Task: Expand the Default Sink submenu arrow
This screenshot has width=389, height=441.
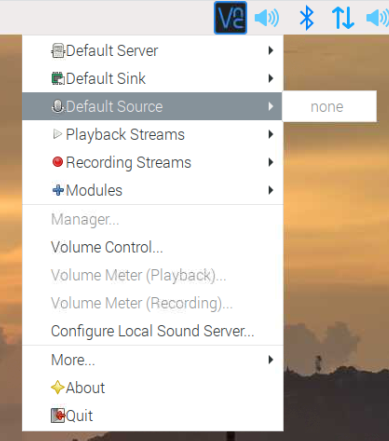Action: [271, 78]
